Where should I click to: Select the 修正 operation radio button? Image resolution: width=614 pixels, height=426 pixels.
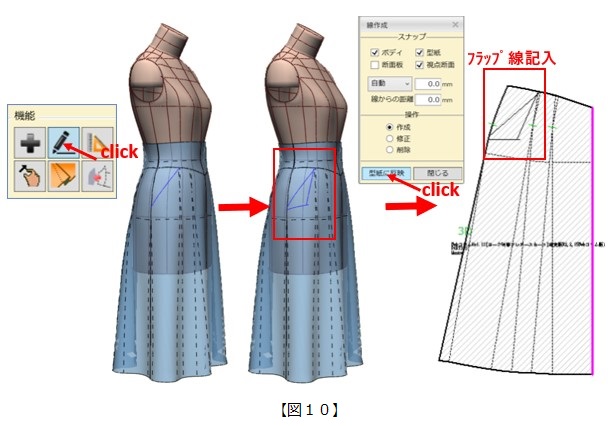[x=389, y=139]
